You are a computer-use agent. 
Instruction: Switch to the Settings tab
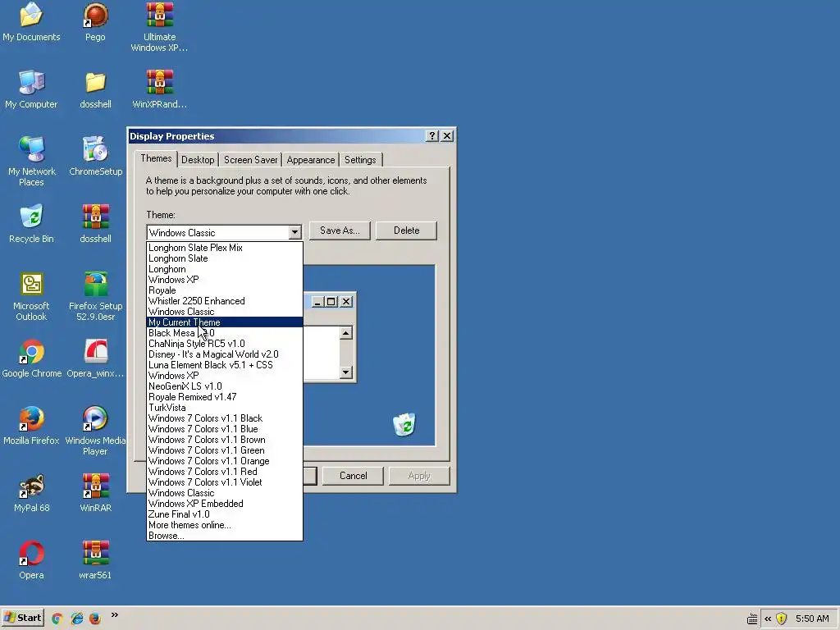tap(360, 160)
